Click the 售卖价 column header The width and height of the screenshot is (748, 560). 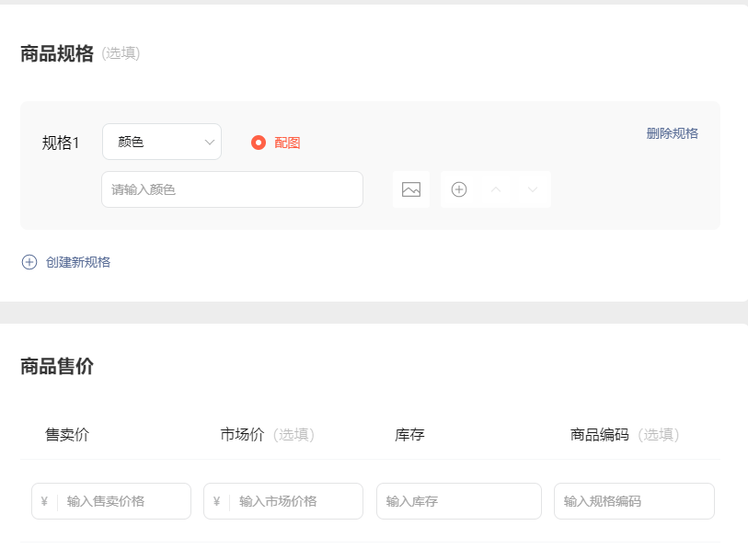tap(67, 435)
